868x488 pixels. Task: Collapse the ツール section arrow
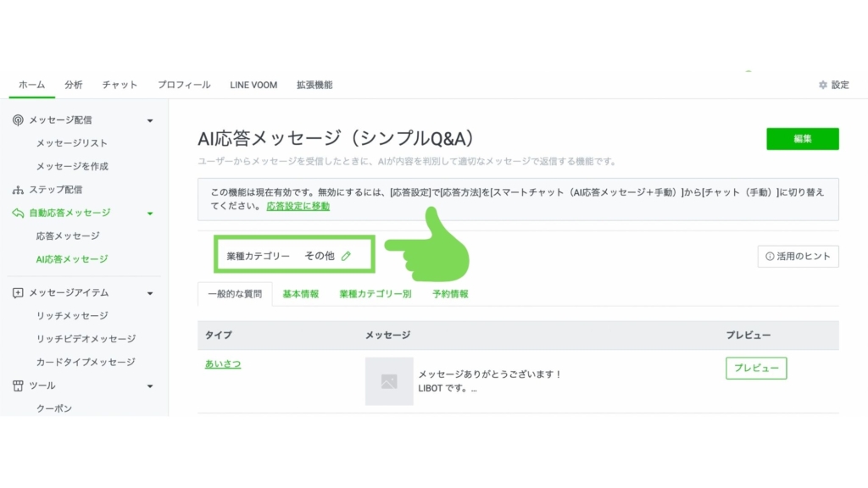(150, 386)
